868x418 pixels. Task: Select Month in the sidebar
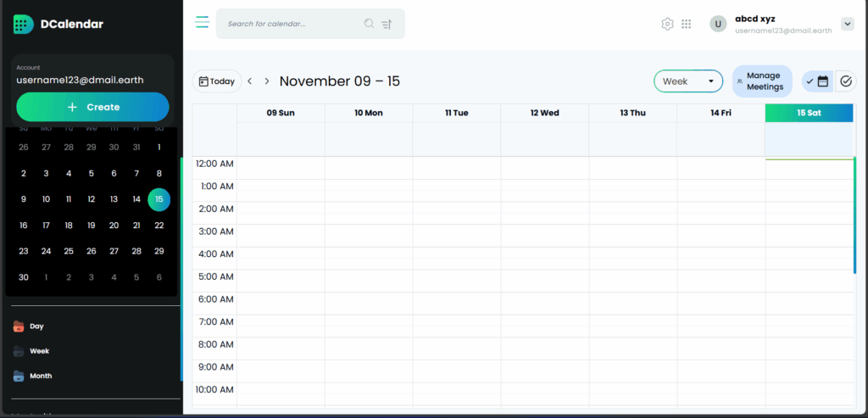pyautogui.click(x=40, y=376)
